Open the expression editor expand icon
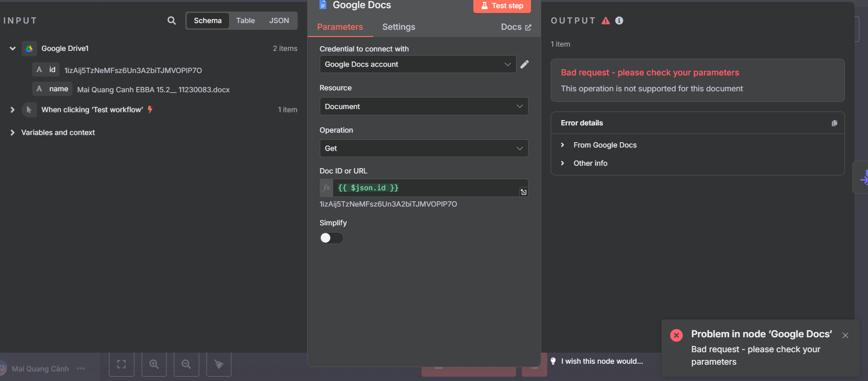This screenshot has width=868, height=381. (524, 192)
